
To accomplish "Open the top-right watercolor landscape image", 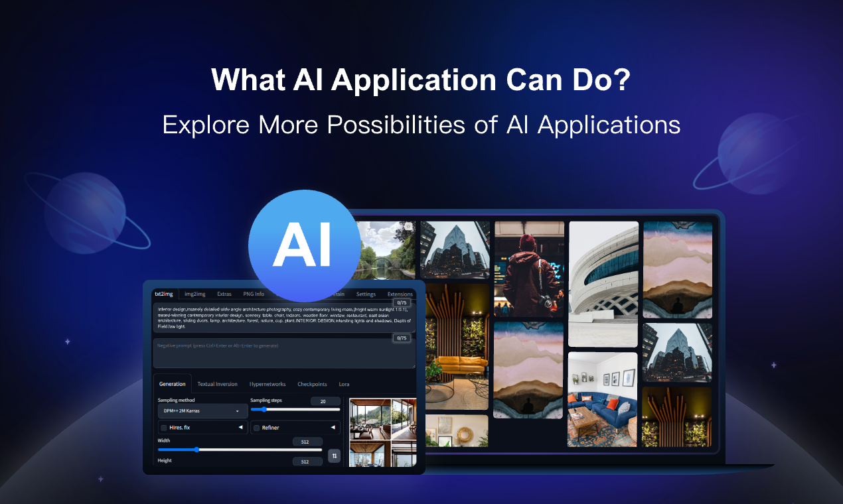I will pyautogui.click(x=678, y=269).
